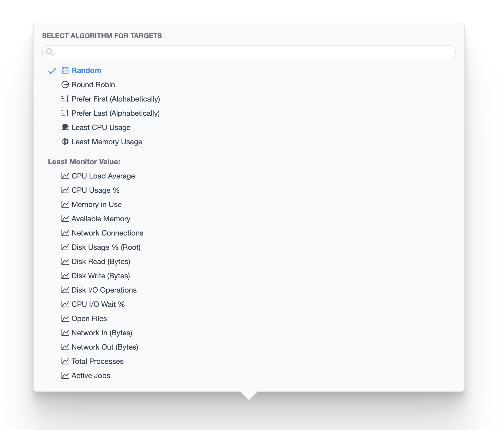Click the Prefer Last sort-up icon
Viewport: 504px width, 430px height.
click(x=65, y=113)
